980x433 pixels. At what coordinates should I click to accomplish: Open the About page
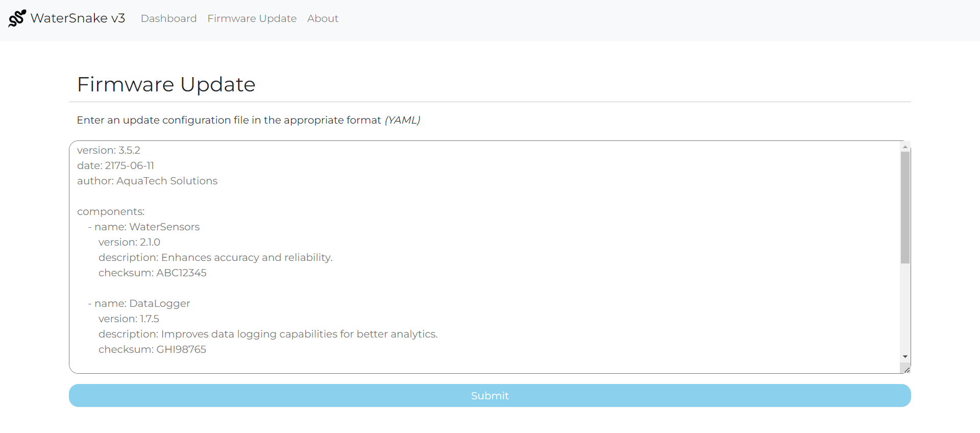coord(323,18)
